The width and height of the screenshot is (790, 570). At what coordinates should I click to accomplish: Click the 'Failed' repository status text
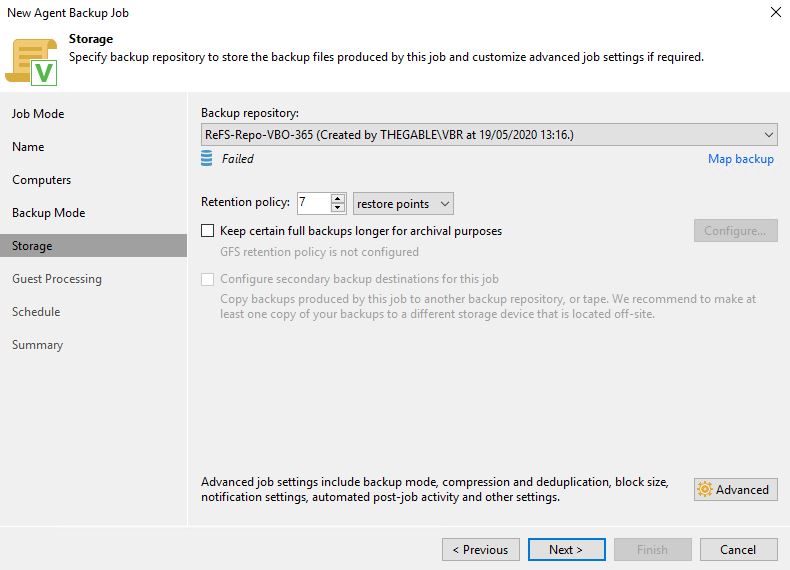[x=238, y=159]
